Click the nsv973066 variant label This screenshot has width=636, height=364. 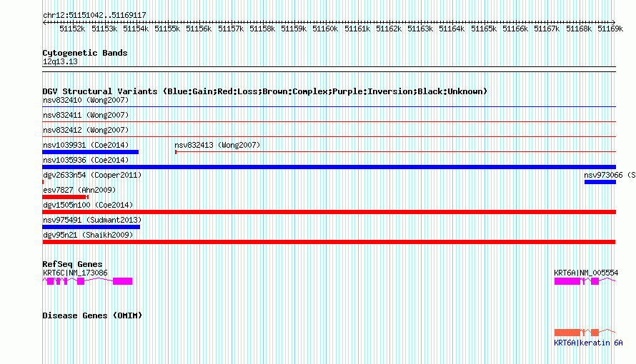click(x=610, y=175)
